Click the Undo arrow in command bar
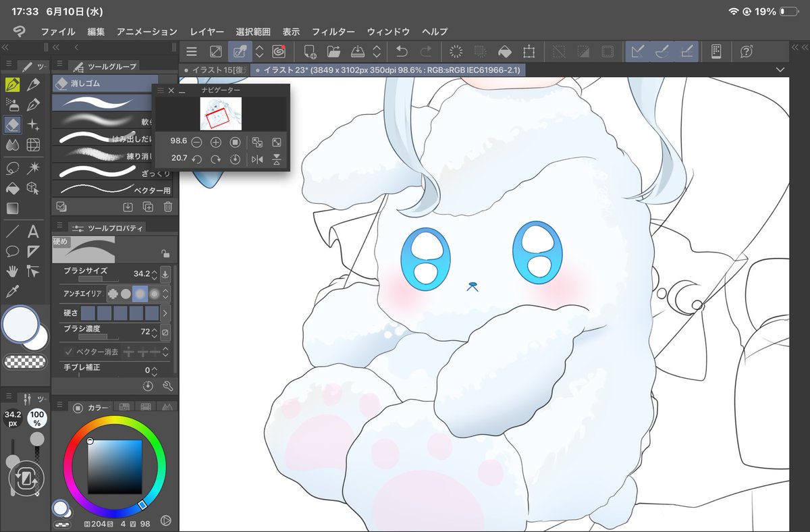This screenshot has width=810, height=532. coord(402,51)
